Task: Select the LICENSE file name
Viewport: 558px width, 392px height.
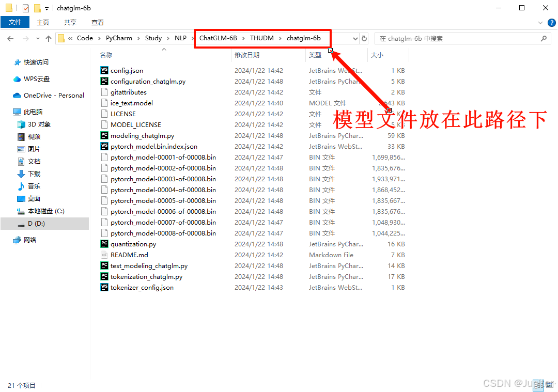Action: [x=123, y=114]
